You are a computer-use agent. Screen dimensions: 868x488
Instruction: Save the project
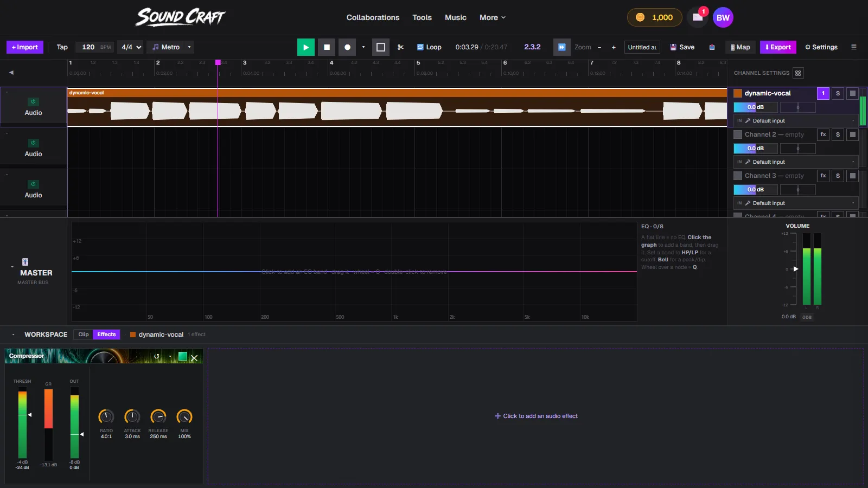(x=682, y=47)
